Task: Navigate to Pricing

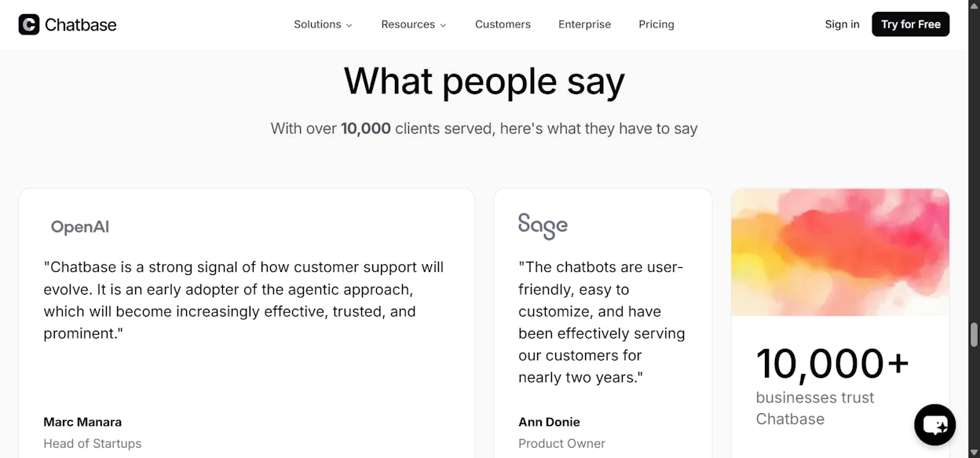Action: click(656, 24)
